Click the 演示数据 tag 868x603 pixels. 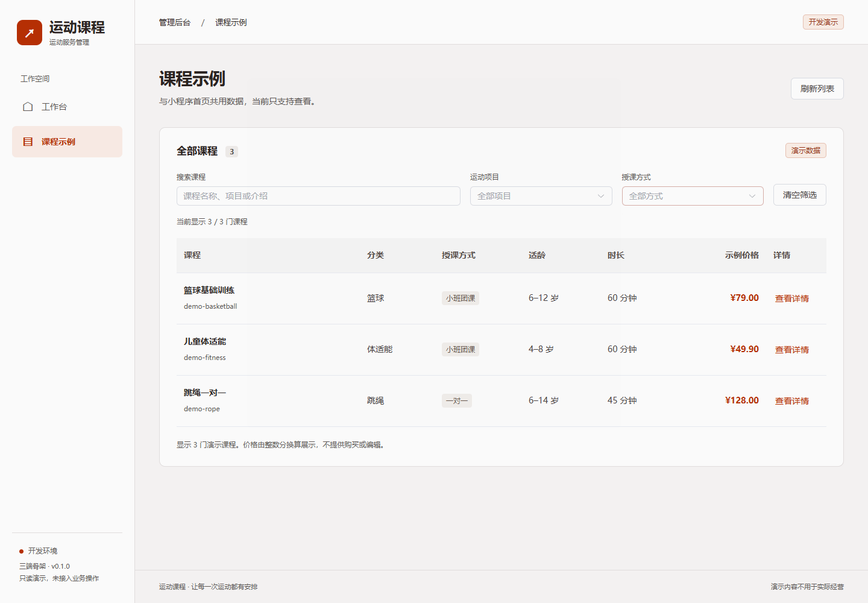click(x=806, y=151)
